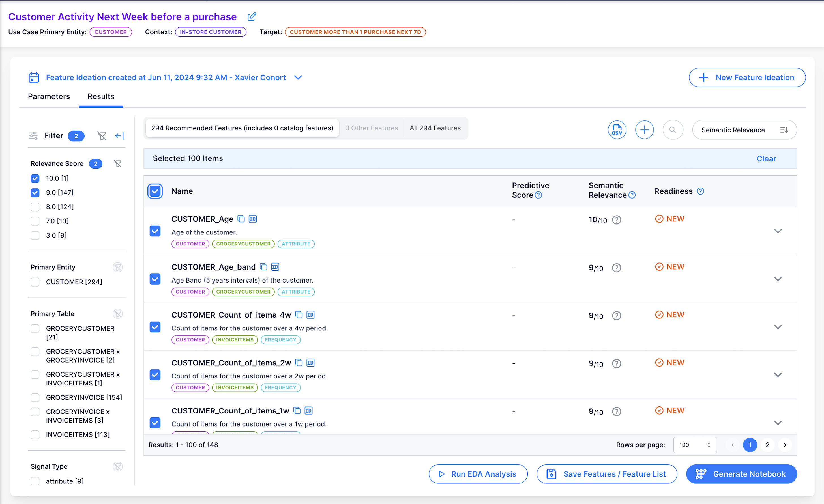Clear all filters icon next to Filter
824x504 pixels.
pos(102,136)
